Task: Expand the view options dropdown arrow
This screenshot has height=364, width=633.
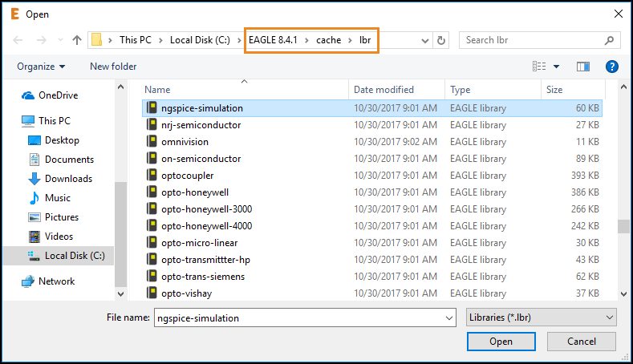Action: tap(556, 67)
